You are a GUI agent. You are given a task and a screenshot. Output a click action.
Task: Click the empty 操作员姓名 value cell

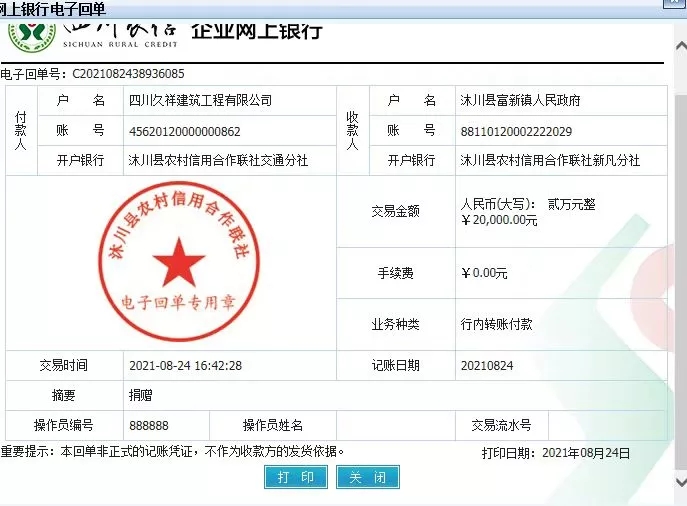386,425
